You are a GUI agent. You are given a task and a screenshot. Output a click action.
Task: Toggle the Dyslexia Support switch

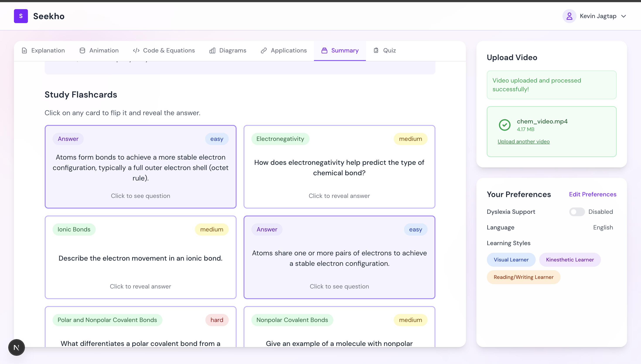pos(577,212)
